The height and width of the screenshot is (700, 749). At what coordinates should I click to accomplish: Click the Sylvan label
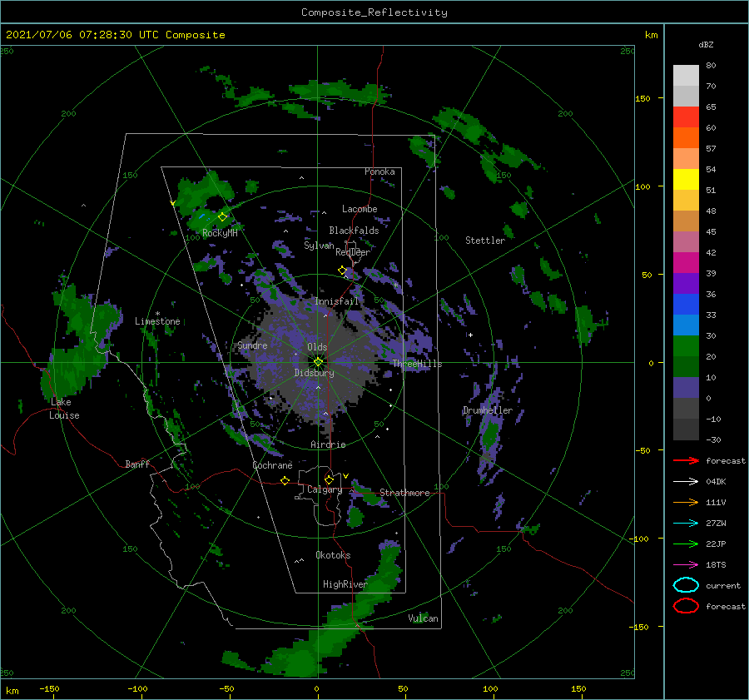(319, 246)
